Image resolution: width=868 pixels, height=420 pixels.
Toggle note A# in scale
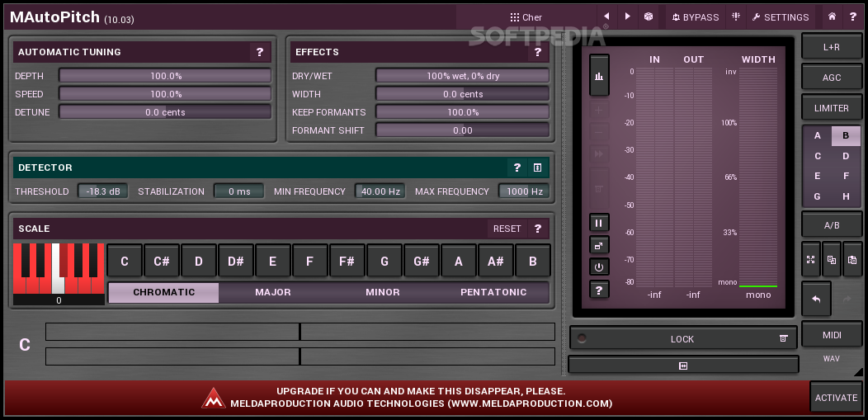tap(495, 261)
